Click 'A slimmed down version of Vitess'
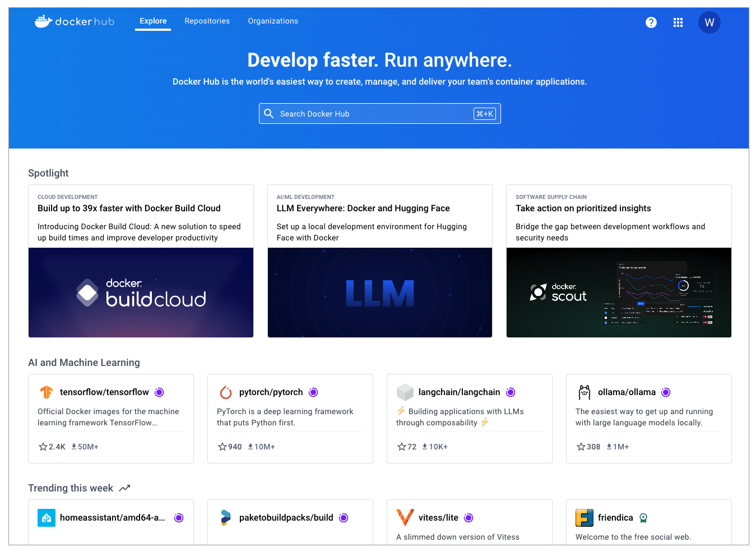Image resolution: width=756 pixels, height=552 pixels. click(458, 537)
